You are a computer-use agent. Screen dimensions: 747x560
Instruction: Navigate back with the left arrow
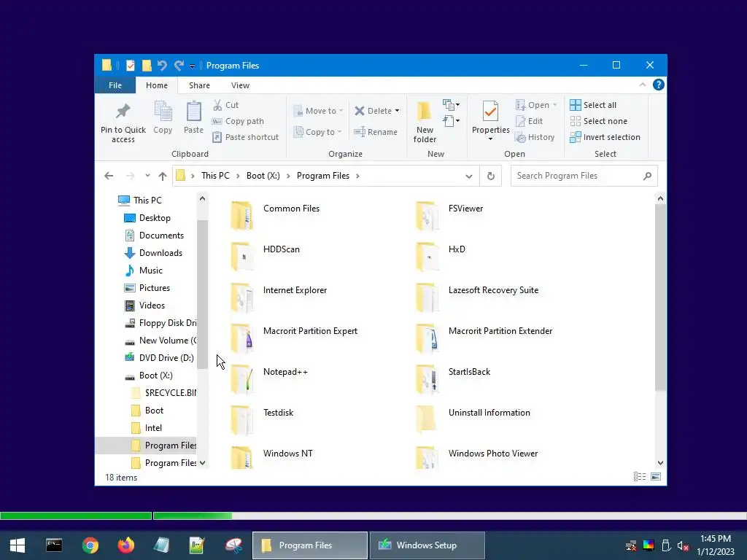click(109, 176)
